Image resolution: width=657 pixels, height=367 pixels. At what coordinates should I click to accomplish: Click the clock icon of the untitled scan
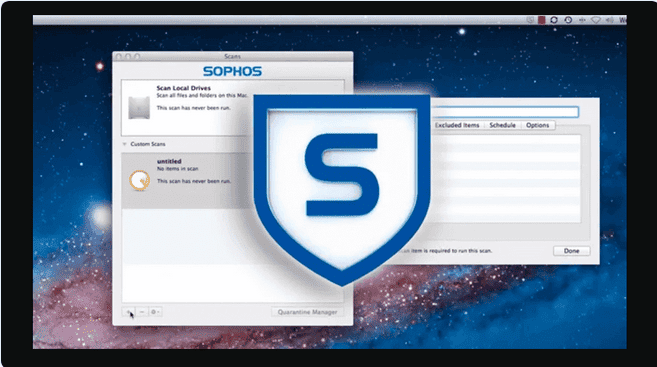click(x=139, y=181)
